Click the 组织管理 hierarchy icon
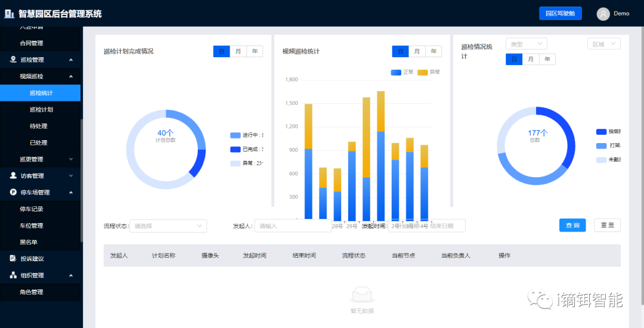This screenshot has width=644, height=328. coord(13,276)
